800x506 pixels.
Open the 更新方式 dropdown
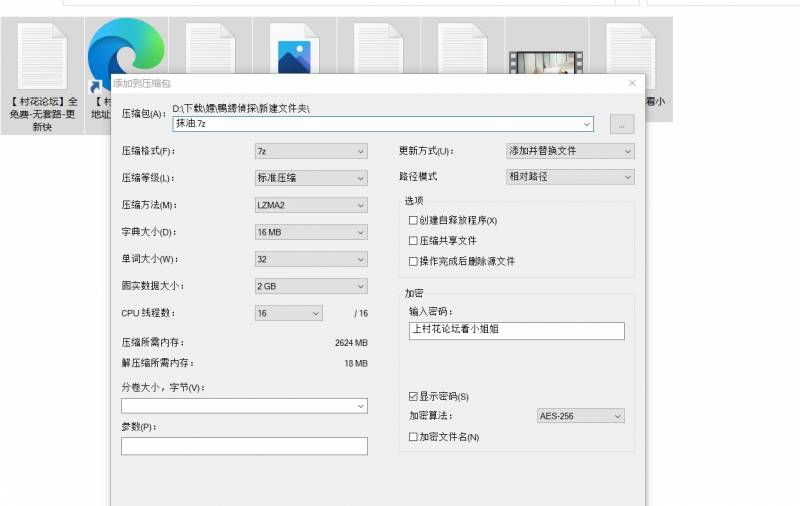(570, 151)
